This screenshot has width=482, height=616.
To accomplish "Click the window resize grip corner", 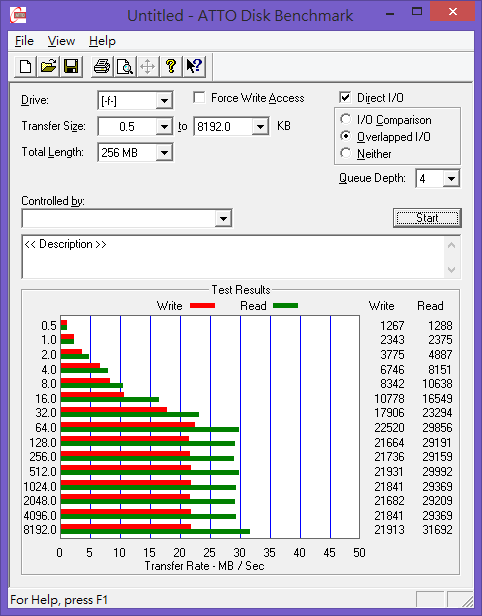I will [x=467, y=600].
